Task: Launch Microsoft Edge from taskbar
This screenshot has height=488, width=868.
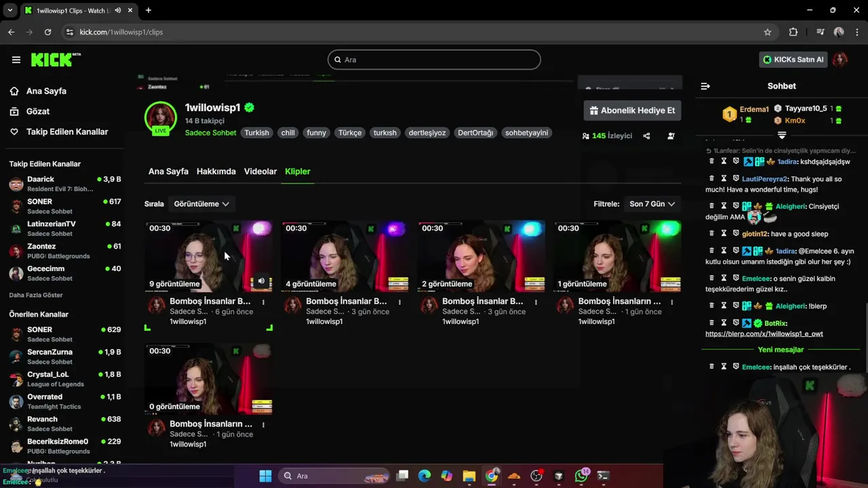Action: pyautogui.click(x=425, y=476)
